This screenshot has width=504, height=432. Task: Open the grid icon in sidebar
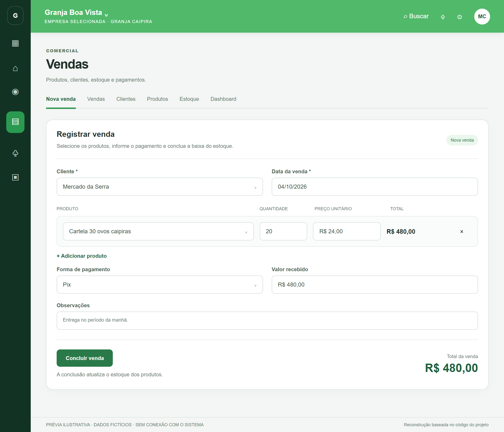(x=15, y=43)
